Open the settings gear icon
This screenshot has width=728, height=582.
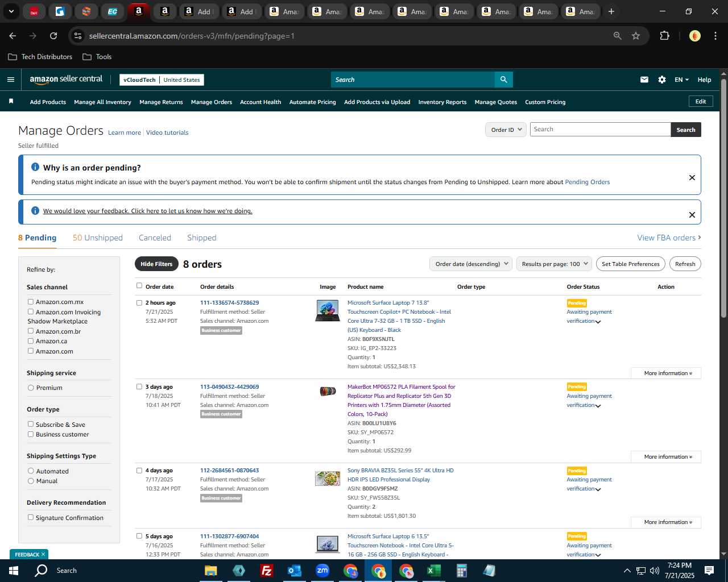[662, 80]
